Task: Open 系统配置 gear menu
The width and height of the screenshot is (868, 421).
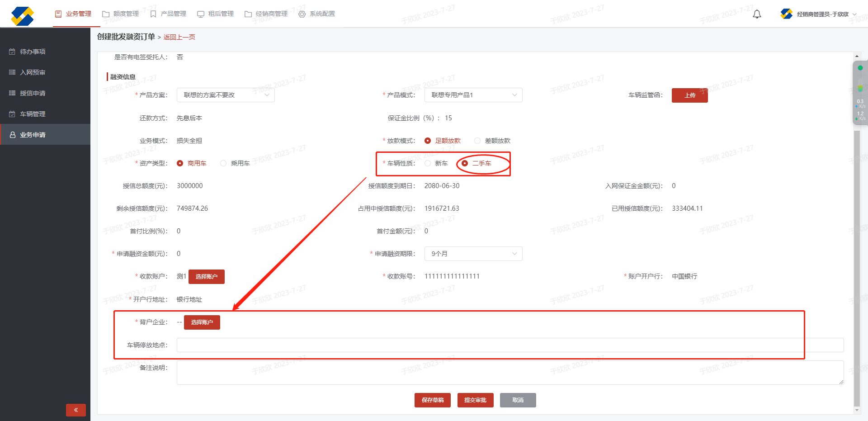Action: point(317,14)
